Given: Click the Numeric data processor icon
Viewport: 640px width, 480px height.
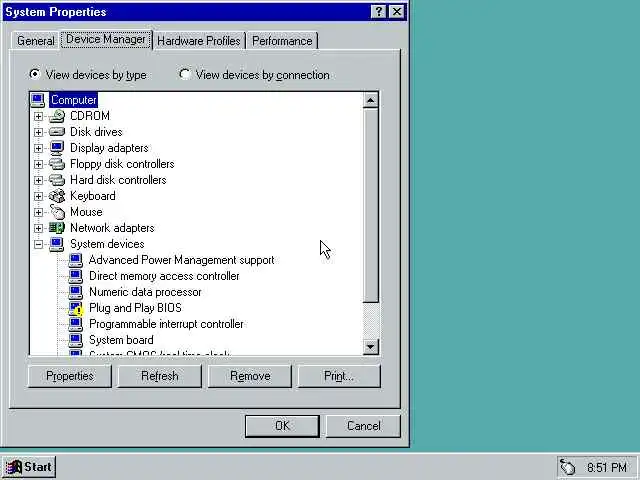Looking at the screenshot, I should pos(76,292).
